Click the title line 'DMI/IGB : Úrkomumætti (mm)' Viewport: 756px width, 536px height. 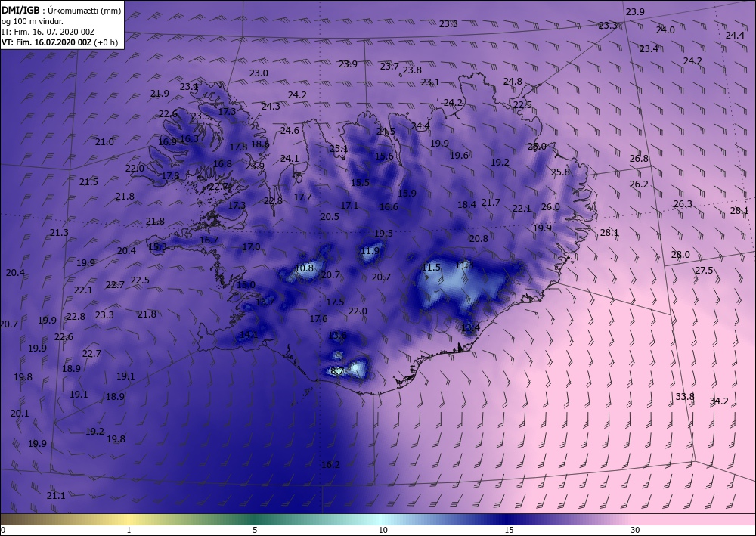click(61, 9)
